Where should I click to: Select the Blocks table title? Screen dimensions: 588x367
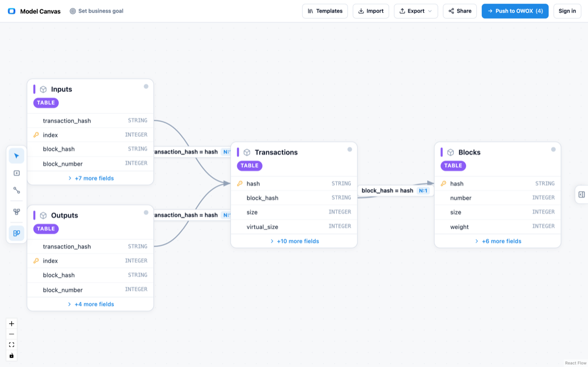469,152
